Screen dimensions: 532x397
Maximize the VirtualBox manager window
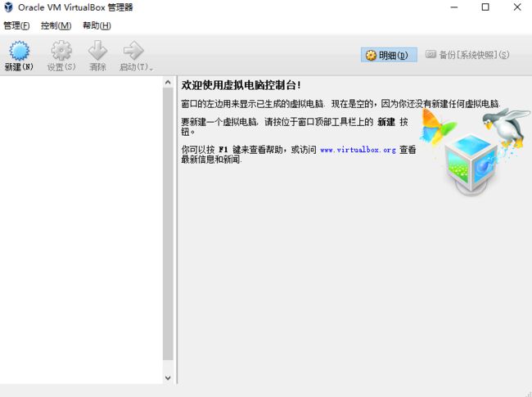click(485, 7)
